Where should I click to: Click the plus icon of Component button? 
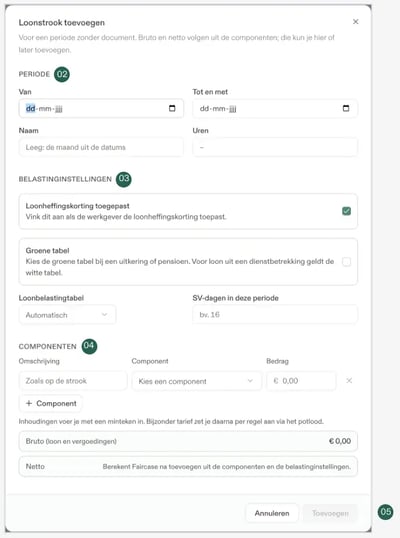tap(29, 404)
